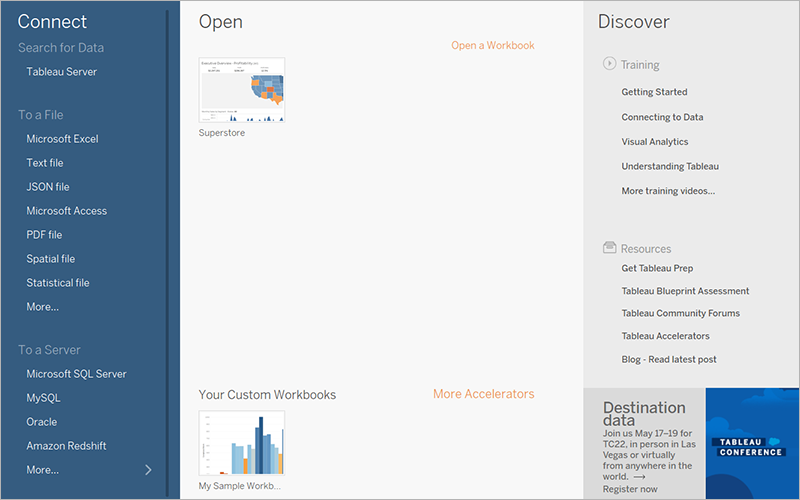
Task: Click the Training section heading
Action: pyautogui.click(x=640, y=65)
